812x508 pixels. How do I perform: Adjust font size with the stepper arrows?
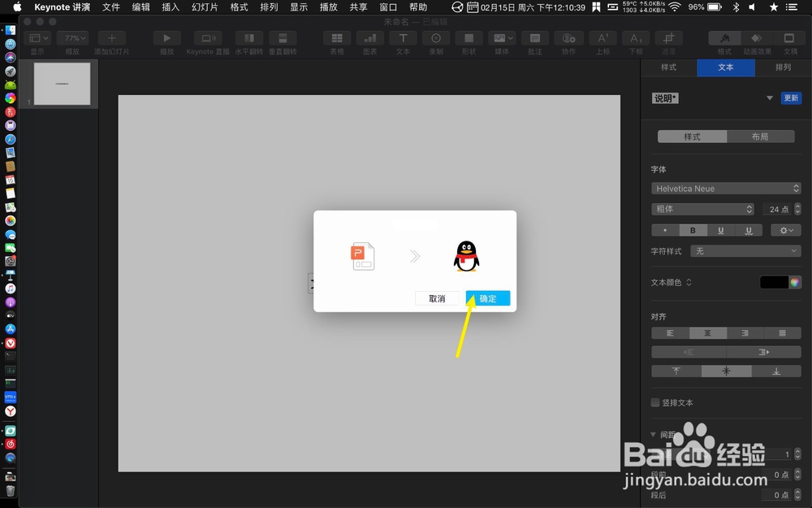pyautogui.click(x=797, y=209)
